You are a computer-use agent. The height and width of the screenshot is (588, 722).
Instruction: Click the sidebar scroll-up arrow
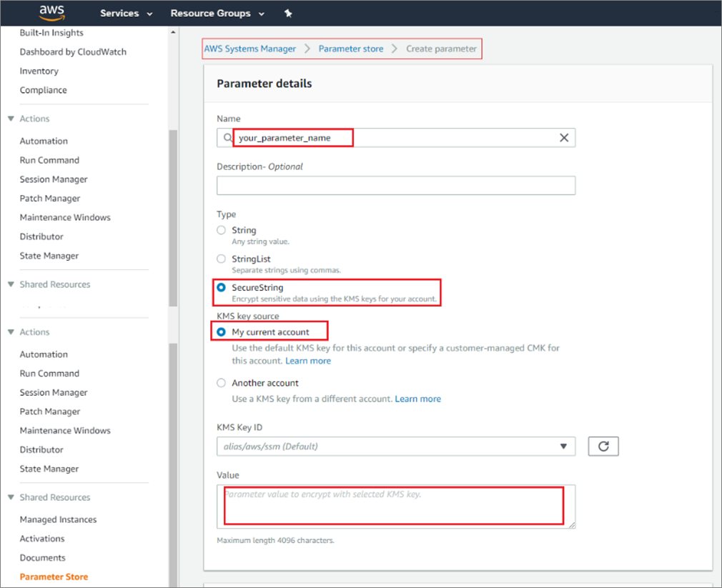click(173, 33)
